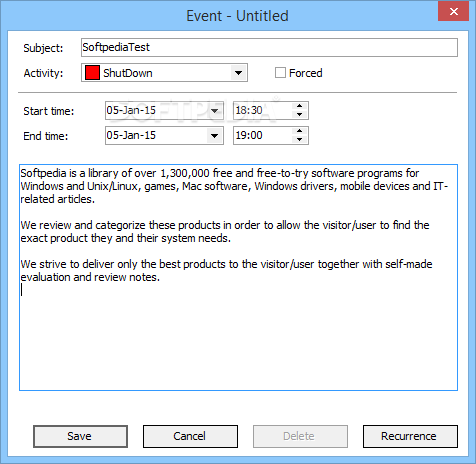This screenshot has width=476, height=464.
Task: Increase the start time 18:30 with the up arrow
Action: [299, 106]
